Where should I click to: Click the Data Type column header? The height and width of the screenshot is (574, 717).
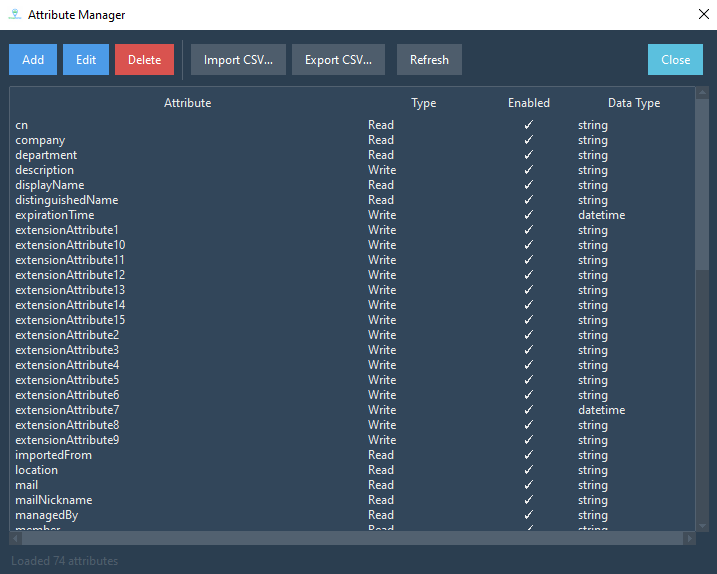point(633,103)
